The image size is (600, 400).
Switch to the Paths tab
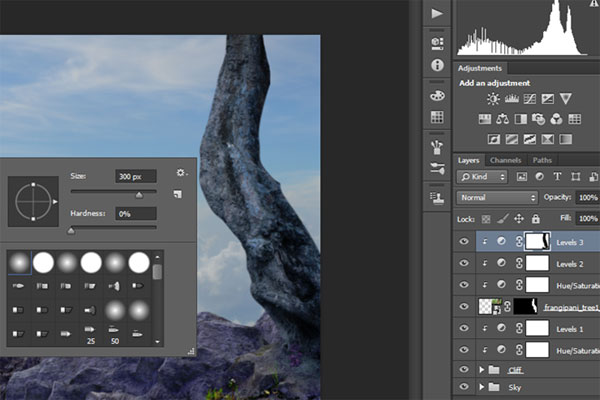(x=542, y=160)
